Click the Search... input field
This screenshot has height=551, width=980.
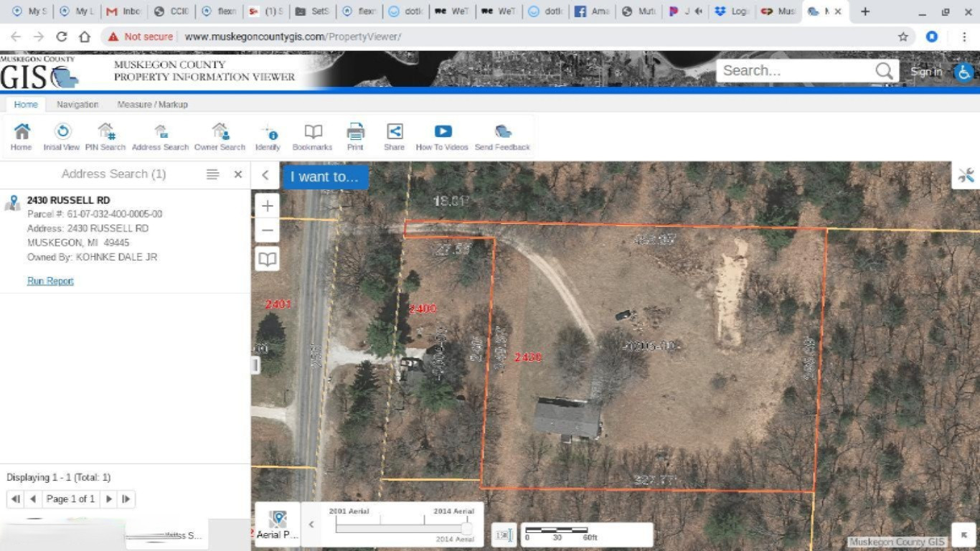coord(796,70)
